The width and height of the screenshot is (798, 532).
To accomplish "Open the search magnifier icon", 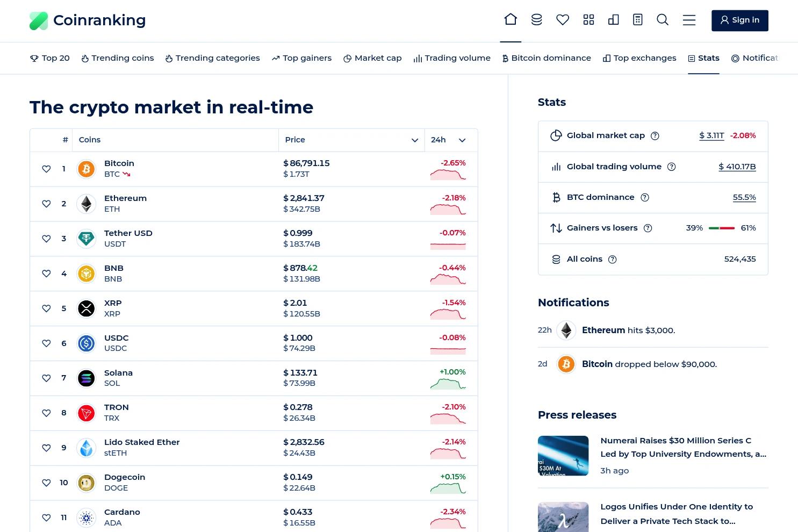I will [x=663, y=20].
